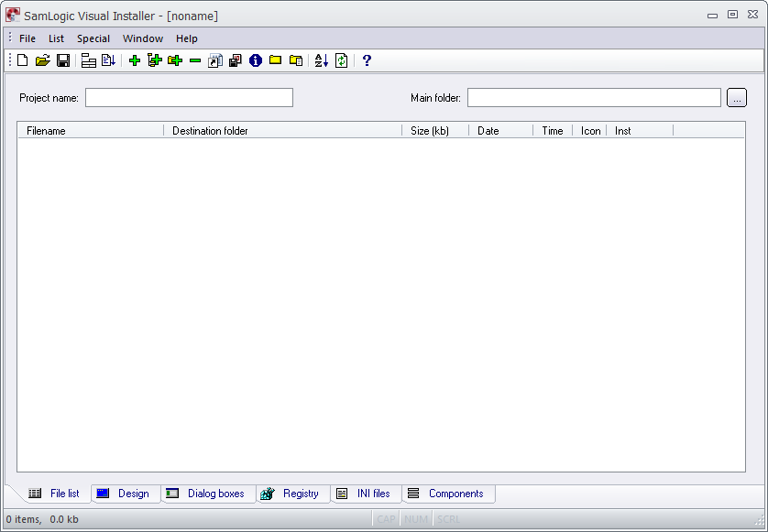The image size is (768, 532).
Task: Switch to the Components tab
Action: click(448, 494)
